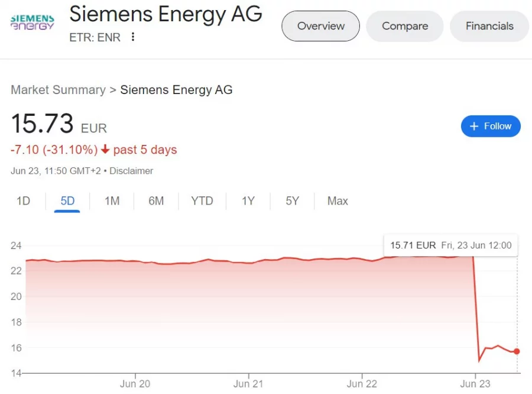Screen dimensions: 532x394
Task: Select the Overview tab
Action: (x=320, y=26)
